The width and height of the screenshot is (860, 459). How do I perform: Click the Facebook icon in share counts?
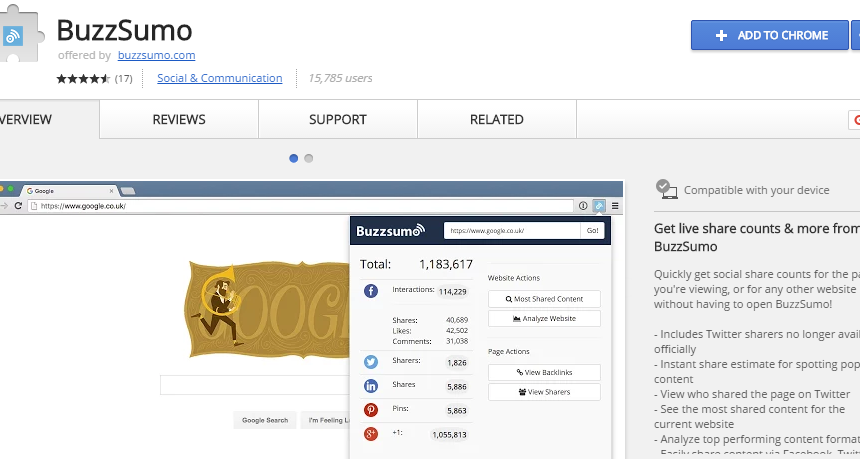371,291
